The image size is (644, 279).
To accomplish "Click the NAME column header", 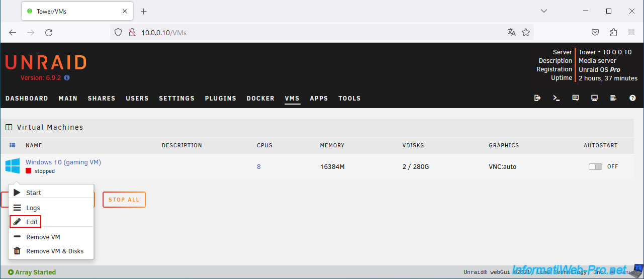I will [34, 145].
